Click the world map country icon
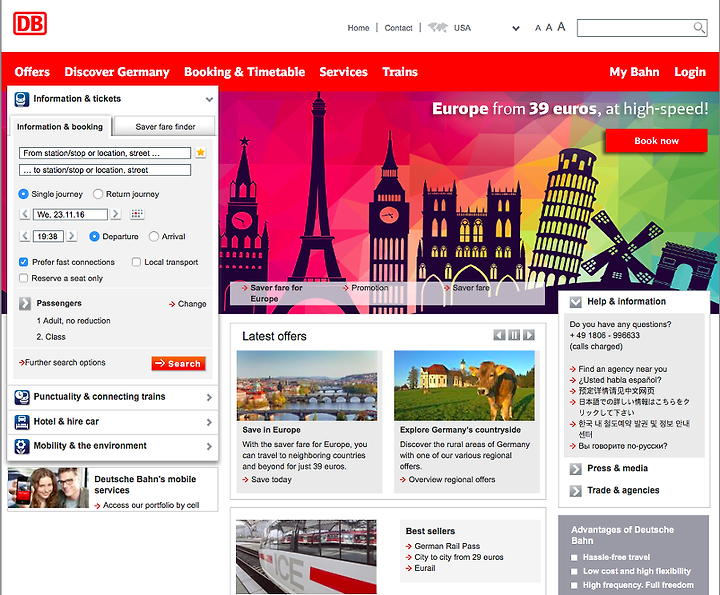720x595 pixels. (438, 28)
